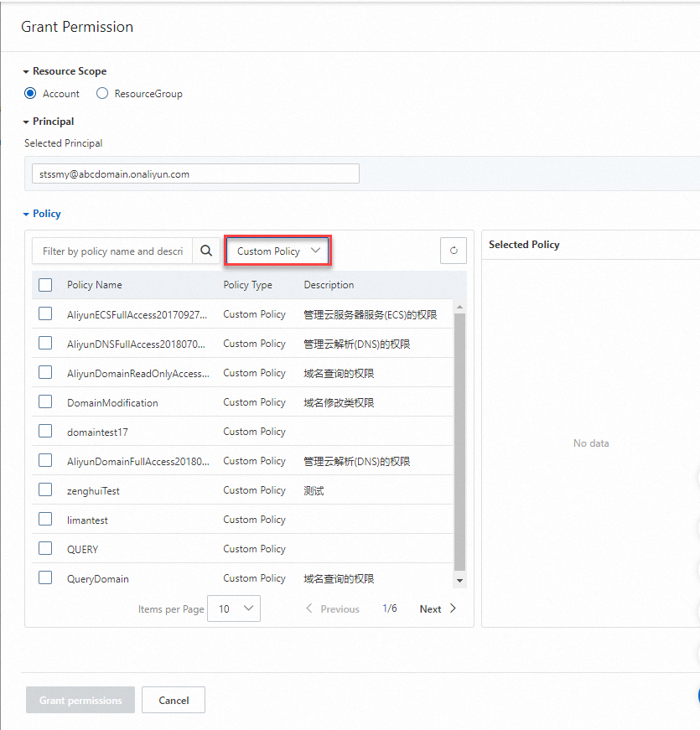Click the QUERY policy name
Viewport: 700px width, 730px height.
pos(82,550)
